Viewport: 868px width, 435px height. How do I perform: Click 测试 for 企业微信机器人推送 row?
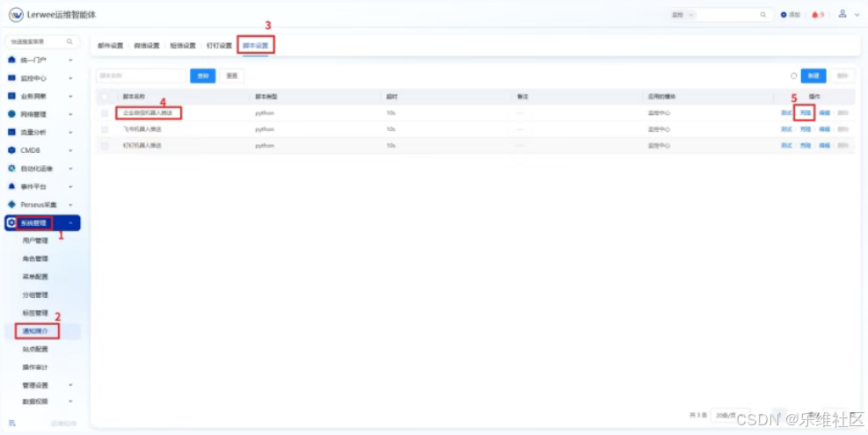pos(786,112)
